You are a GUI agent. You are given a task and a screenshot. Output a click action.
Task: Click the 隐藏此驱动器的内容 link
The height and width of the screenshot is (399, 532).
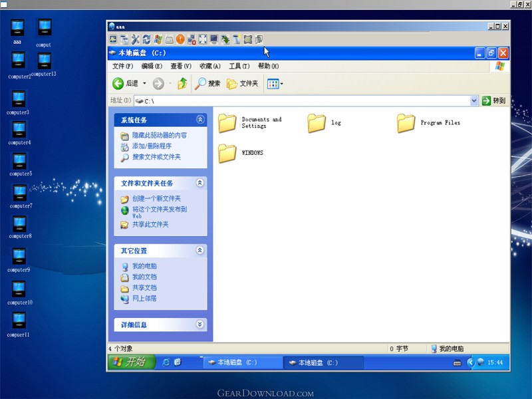click(x=160, y=136)
